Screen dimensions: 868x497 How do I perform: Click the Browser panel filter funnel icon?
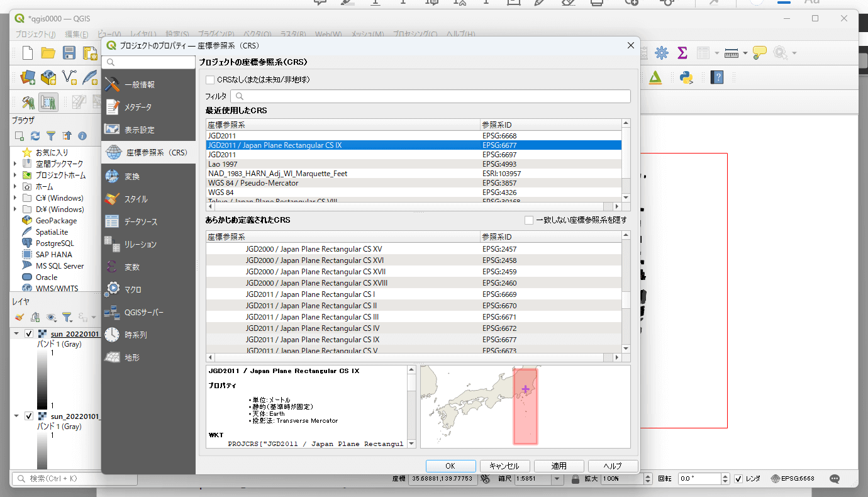[x=51, y=136]
